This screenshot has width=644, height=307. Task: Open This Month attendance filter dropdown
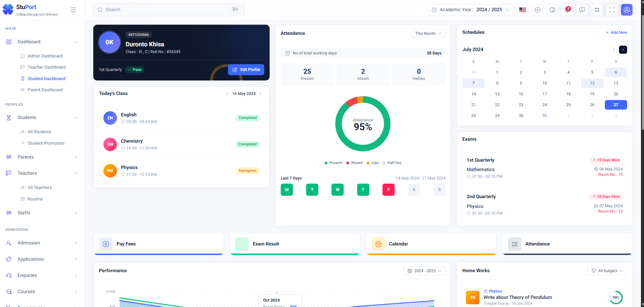428,33
